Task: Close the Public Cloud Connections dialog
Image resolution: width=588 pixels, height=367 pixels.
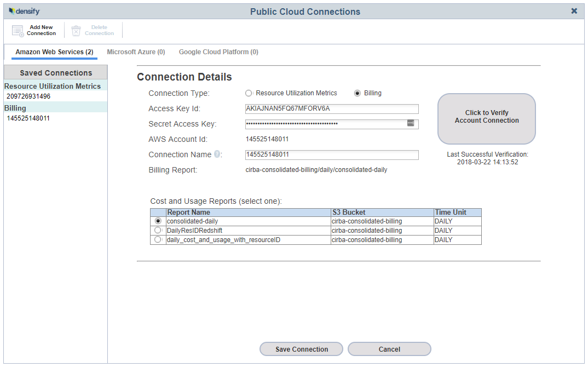Action: click(x=574, y=11)
